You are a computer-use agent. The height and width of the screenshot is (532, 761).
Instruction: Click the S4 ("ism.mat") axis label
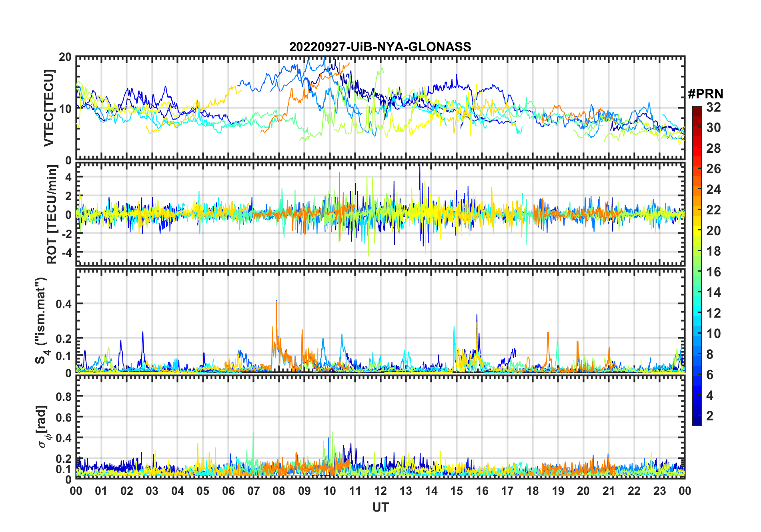42,321
